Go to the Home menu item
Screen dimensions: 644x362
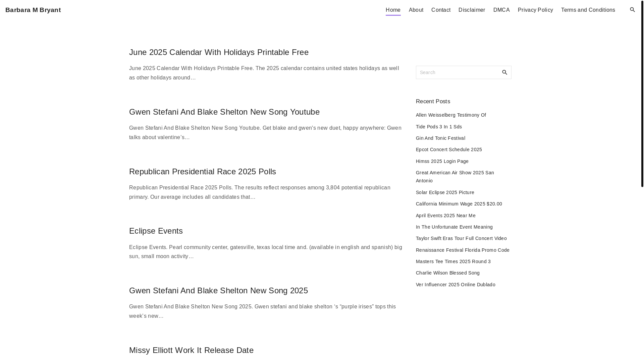[x=393, y=10]
